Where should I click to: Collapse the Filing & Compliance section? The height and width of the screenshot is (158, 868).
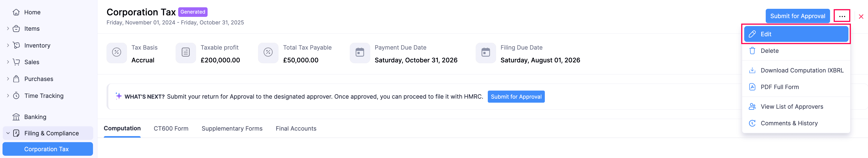(8, 133)
